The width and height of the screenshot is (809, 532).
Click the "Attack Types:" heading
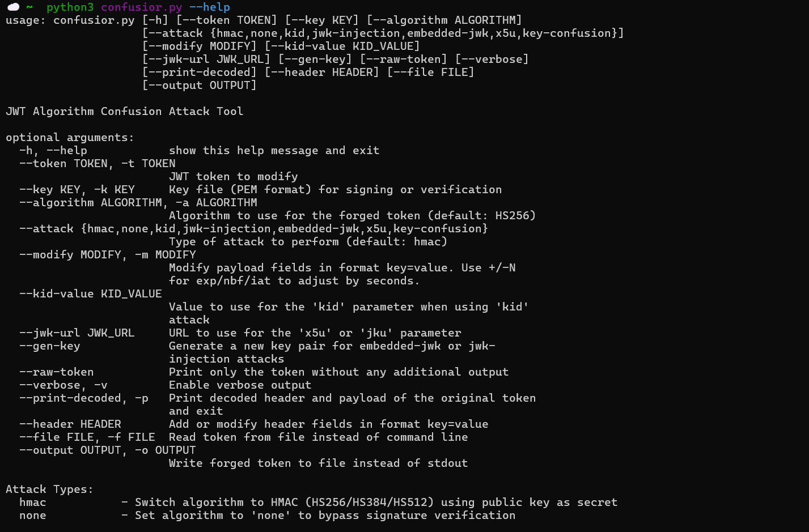click(x=49, y=489)
